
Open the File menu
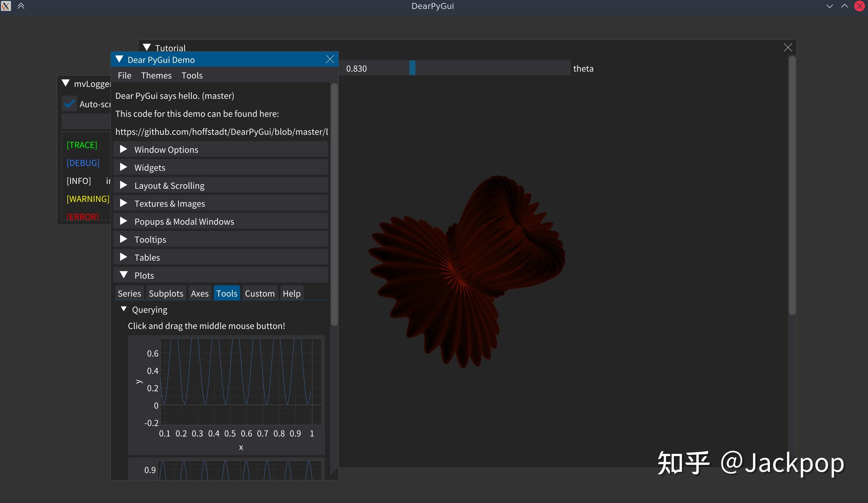click(x=124, y=75)
